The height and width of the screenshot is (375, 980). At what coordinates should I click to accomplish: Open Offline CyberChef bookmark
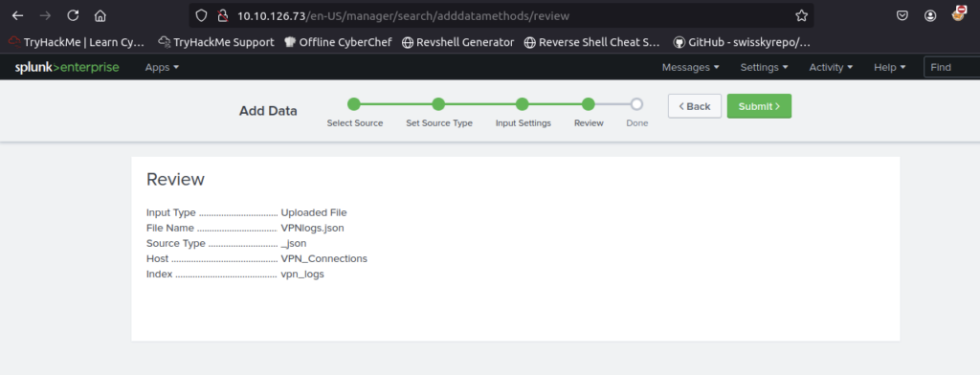338,42
